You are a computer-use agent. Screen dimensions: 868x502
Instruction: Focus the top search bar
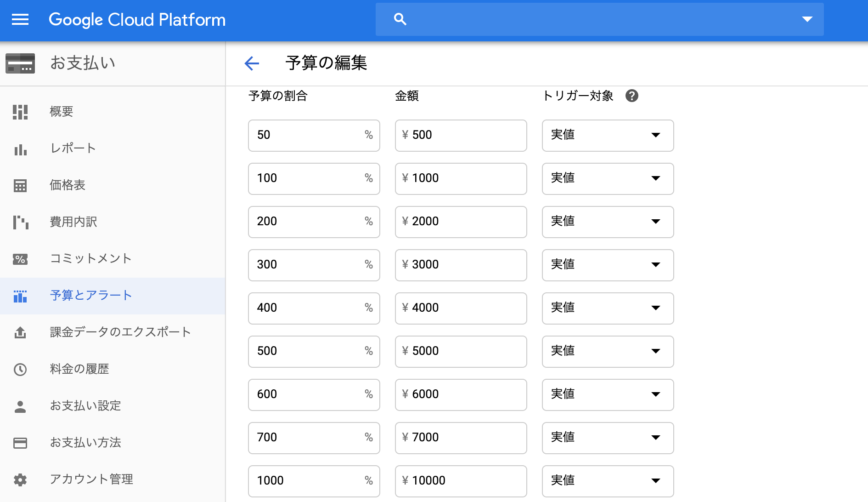coord(599,19)
